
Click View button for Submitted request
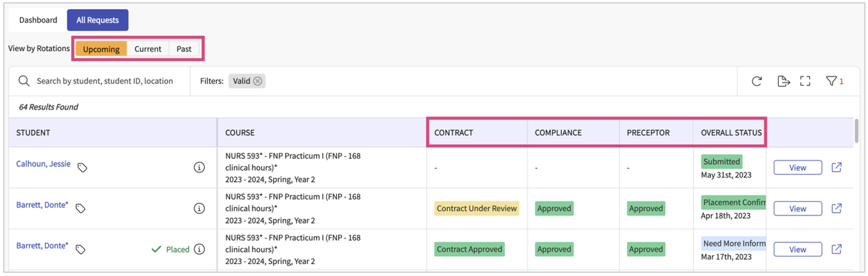pyautogui.click(x=797, y=168)
